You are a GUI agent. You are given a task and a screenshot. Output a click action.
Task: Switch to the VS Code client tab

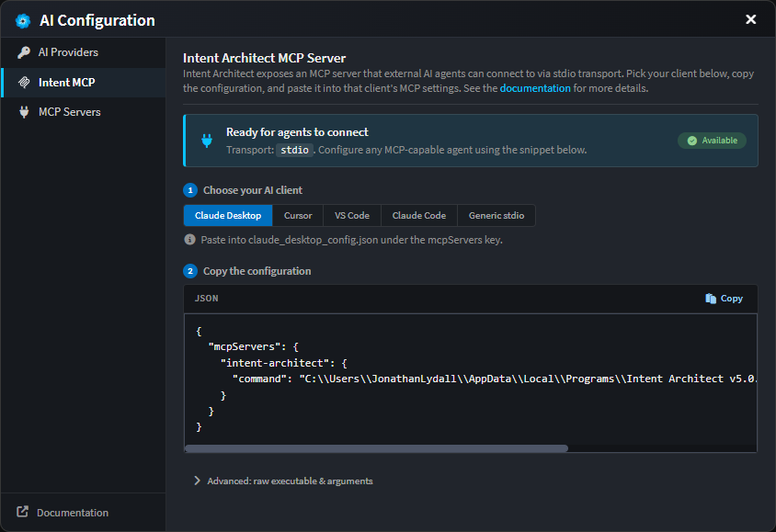352,216
